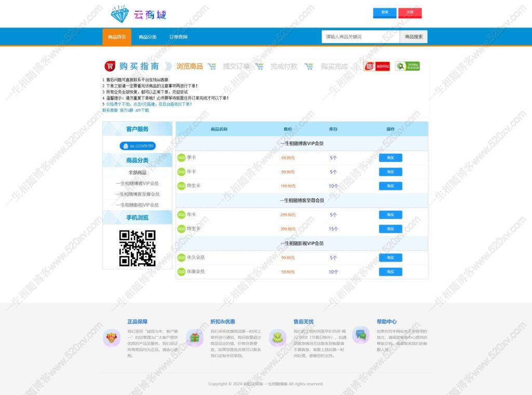Switch to the 商品分类 tab

[148, 36]
